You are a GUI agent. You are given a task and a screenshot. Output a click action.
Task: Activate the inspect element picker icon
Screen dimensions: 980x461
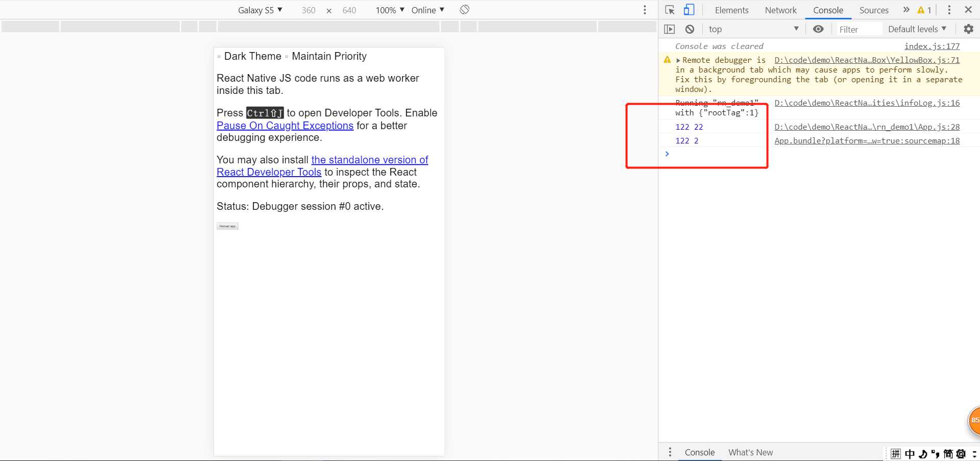point(670,10)
